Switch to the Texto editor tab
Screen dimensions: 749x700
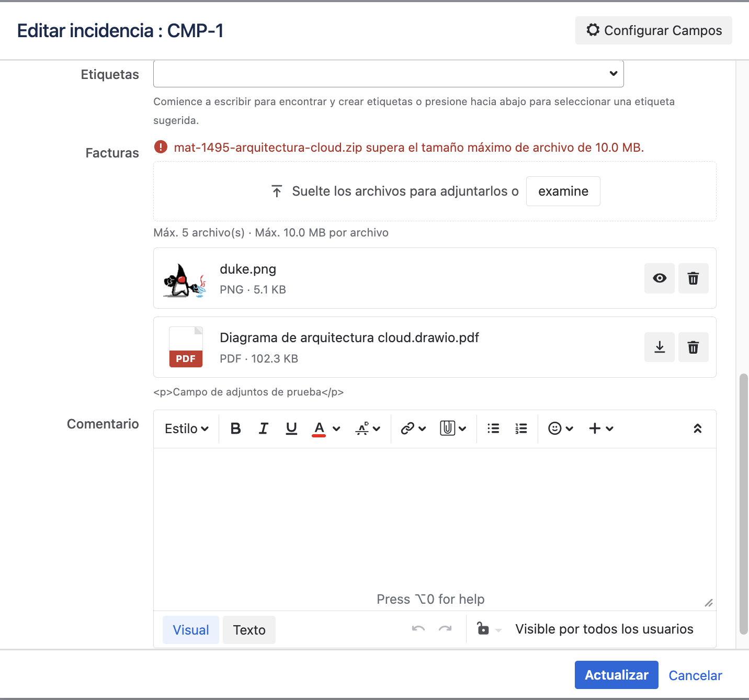pyautogui.click(x=249, y=630)
